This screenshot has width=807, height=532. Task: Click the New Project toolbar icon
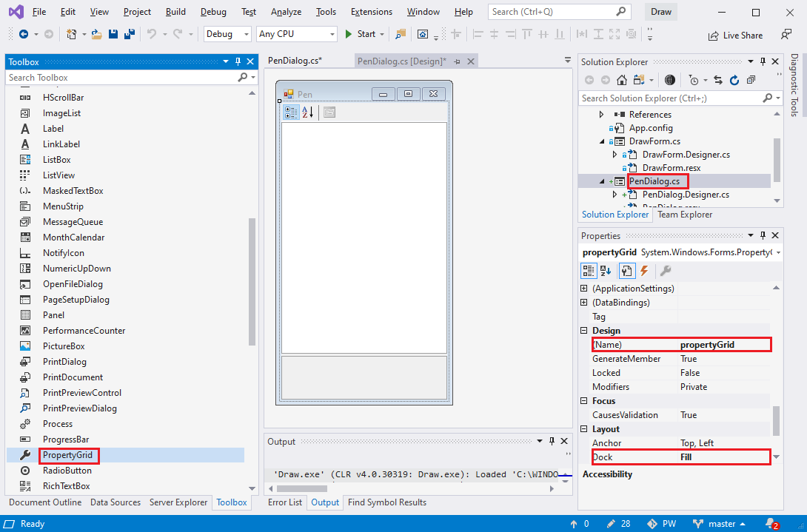(x=72, y=34)
